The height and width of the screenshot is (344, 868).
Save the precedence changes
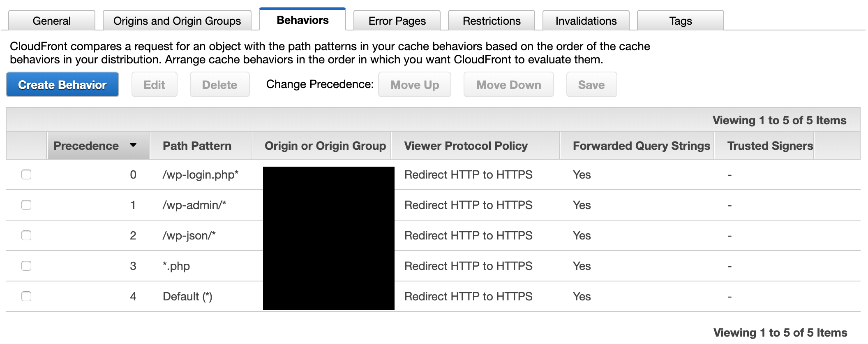tap(591, 85)
